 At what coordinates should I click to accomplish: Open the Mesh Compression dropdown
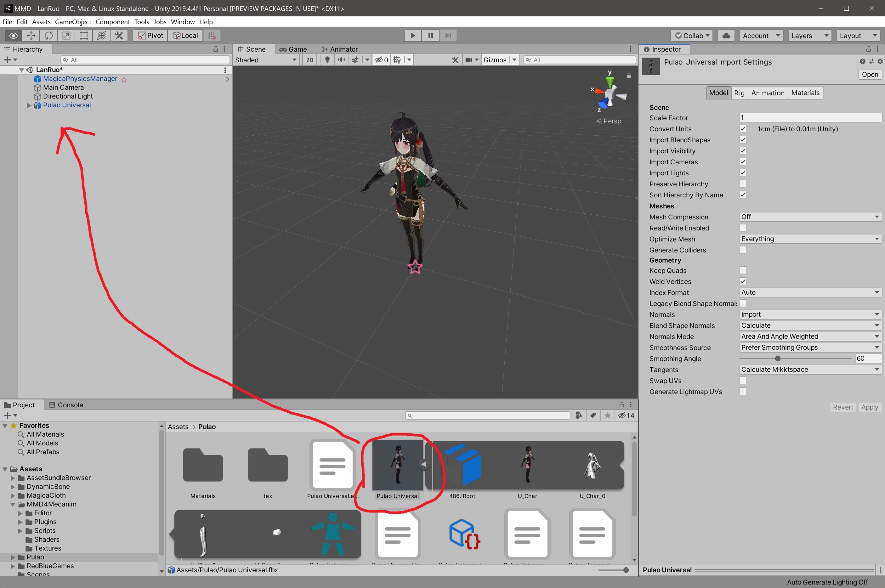pos(810,217)
